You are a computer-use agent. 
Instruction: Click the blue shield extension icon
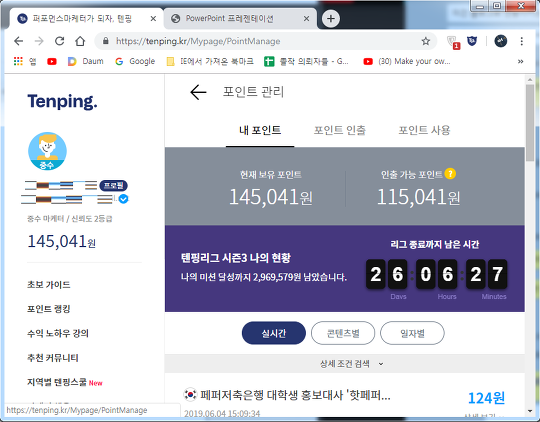472,41
